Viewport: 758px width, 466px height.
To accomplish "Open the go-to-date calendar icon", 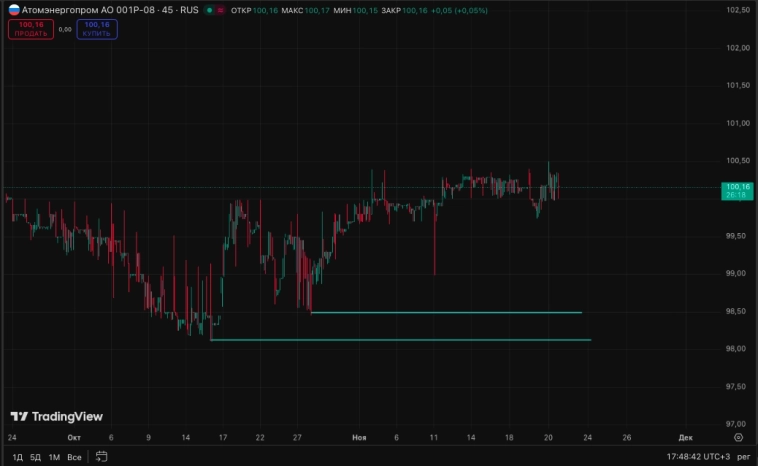I will click(x=101, y=457).
